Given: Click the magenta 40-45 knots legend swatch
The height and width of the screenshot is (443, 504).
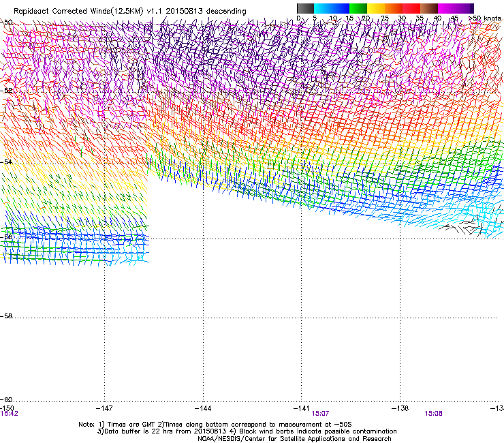Looking at the screenshot, I should tap(447, 8).
